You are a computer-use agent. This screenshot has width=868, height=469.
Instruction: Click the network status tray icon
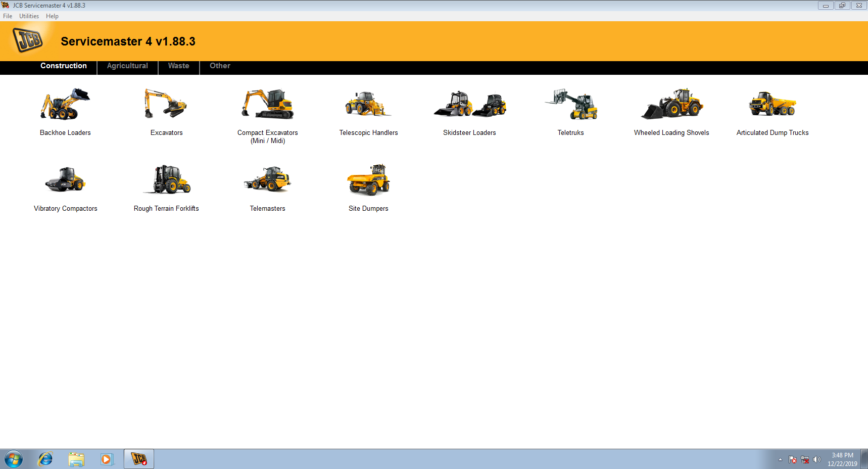pyautogui.click(x=805, y=459)
